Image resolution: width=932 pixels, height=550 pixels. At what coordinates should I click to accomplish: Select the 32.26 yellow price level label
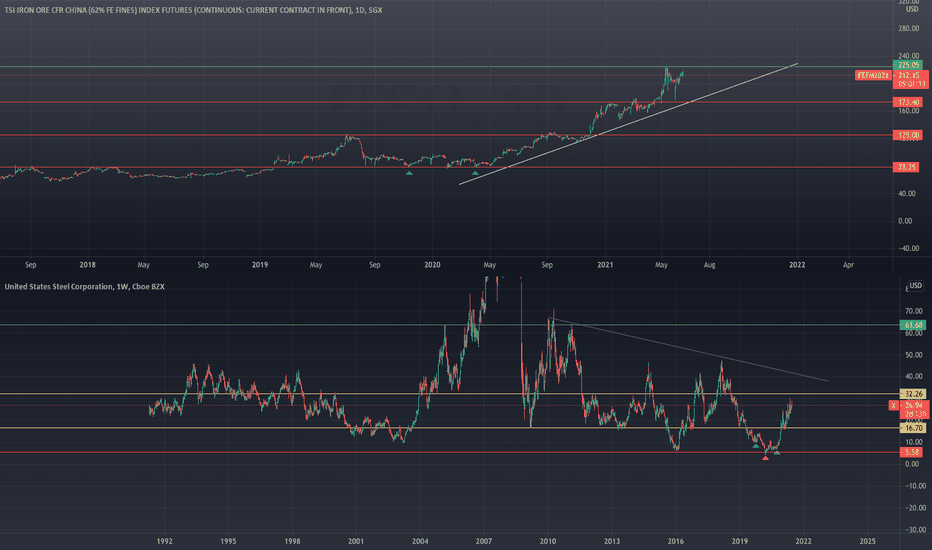(912, 394)
